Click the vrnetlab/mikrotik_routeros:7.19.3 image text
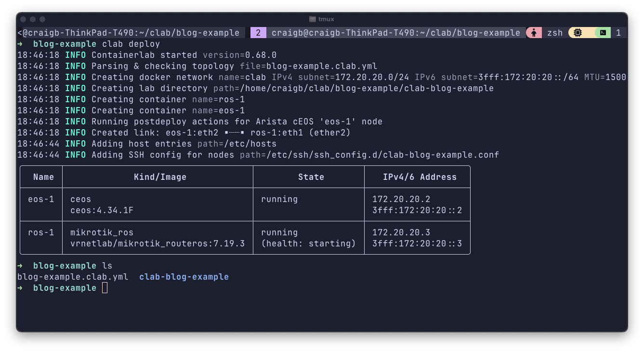 [158, 244]
